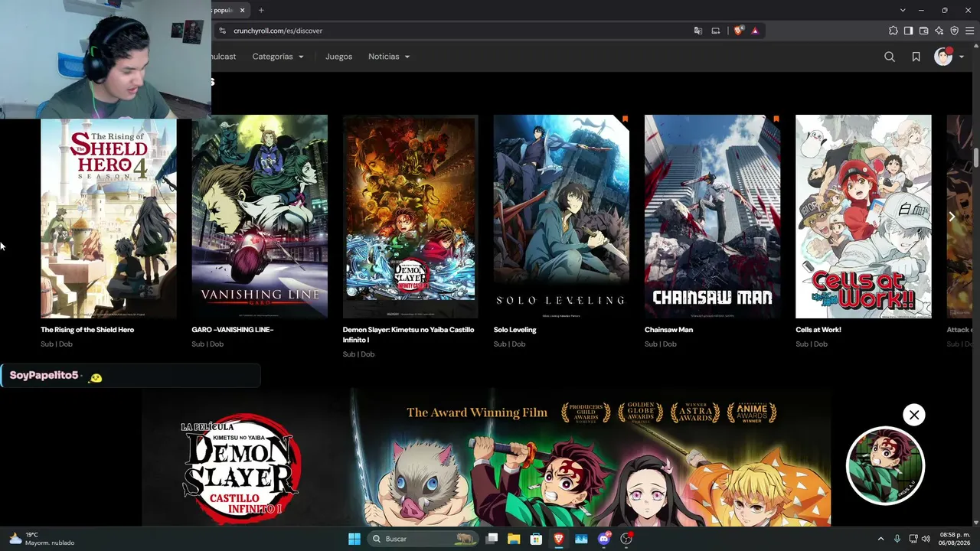Click the 'Demon Slayer: Kimetsu no Yaiba Castillo Infinito I' title

(409, 334)
